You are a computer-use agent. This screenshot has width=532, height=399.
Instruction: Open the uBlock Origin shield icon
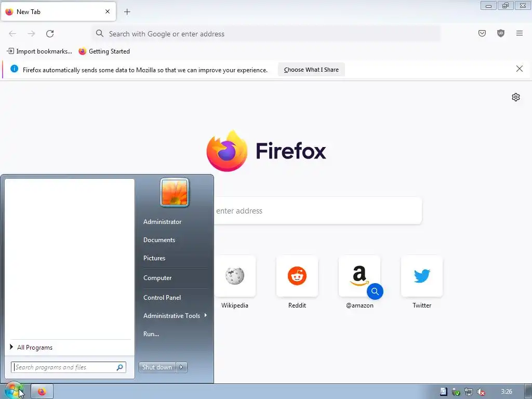pos(500,33)
